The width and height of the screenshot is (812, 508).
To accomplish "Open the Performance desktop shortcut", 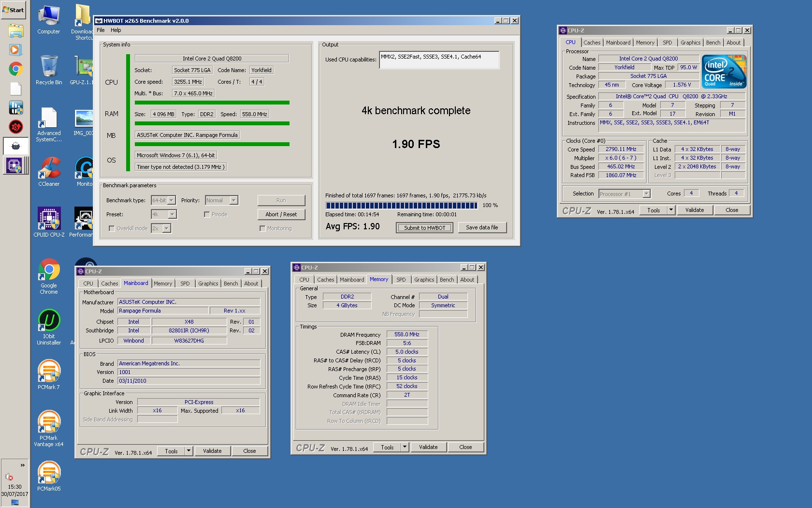I will click(x=83, y=222).
